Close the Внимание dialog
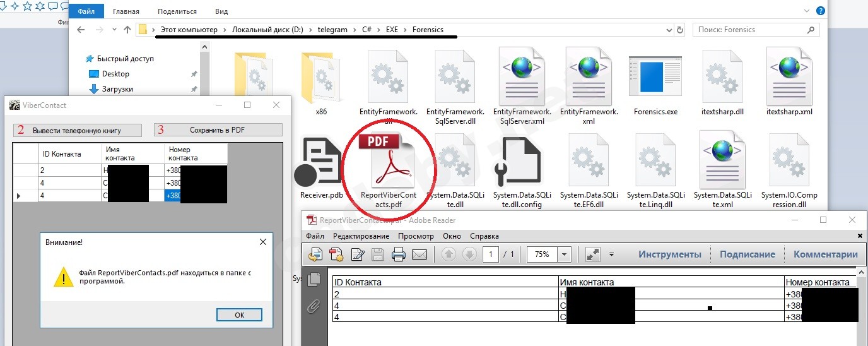This screenshot has height=346, width=868. tap(263, 242)
